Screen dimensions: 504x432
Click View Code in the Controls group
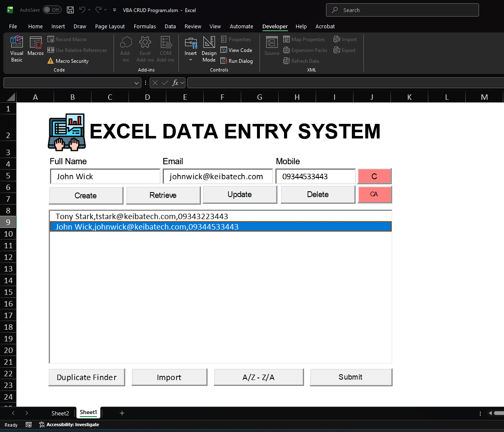[x=237, y=50]
